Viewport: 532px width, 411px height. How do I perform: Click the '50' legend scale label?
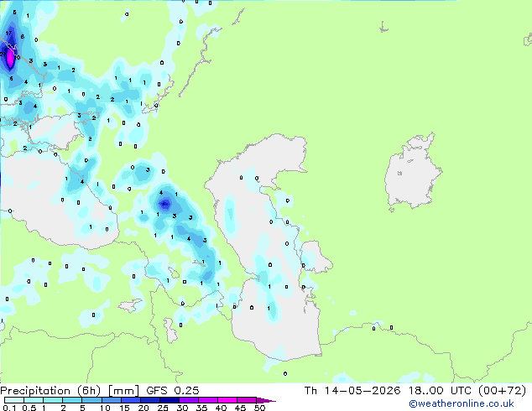(260, 408)
